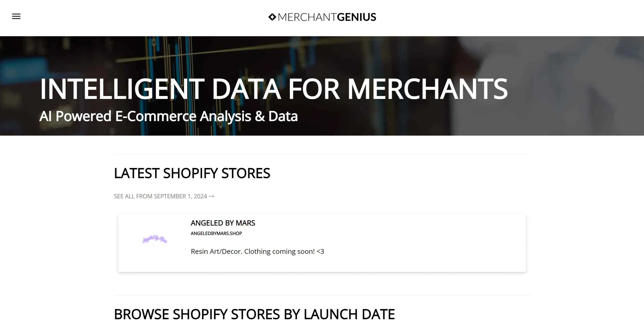Visit the ANGELEDBYMARS.SHOP domain link
644x331 pixels.
click(x=216, y=233)
